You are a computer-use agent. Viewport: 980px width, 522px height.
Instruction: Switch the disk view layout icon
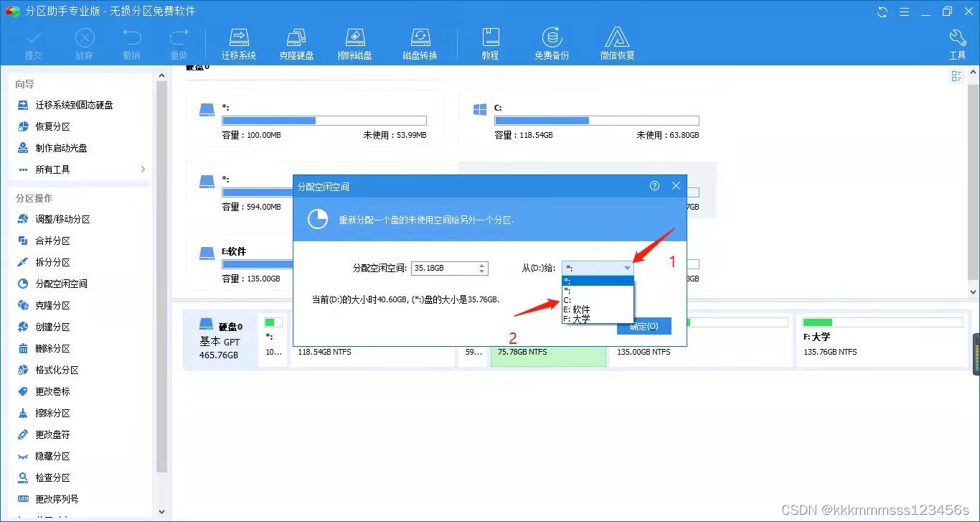[x=956, y=76]
